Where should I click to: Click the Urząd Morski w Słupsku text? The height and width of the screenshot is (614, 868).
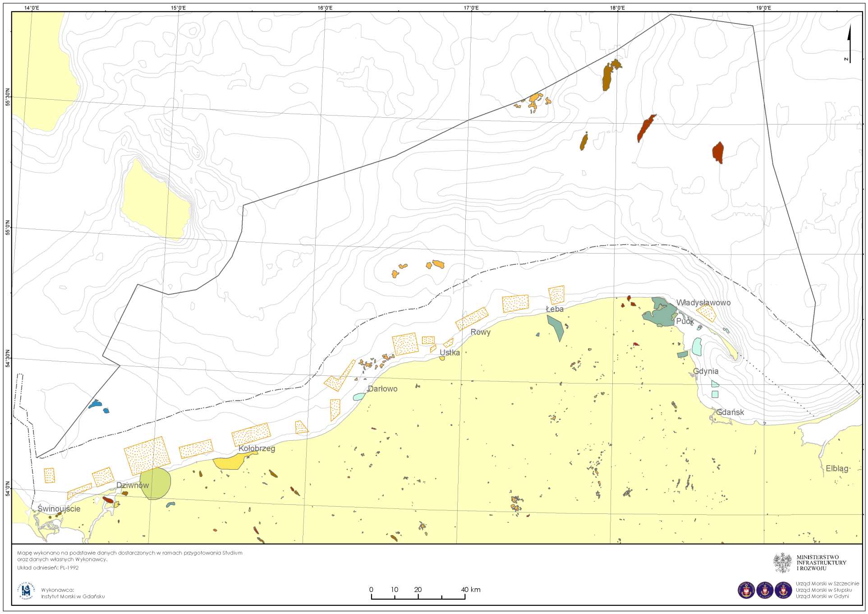tap(824, 590)
